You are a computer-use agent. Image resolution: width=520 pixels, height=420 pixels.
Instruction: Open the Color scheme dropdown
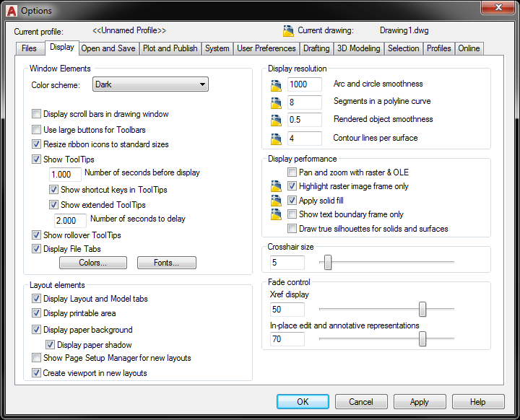click(150, 84)
